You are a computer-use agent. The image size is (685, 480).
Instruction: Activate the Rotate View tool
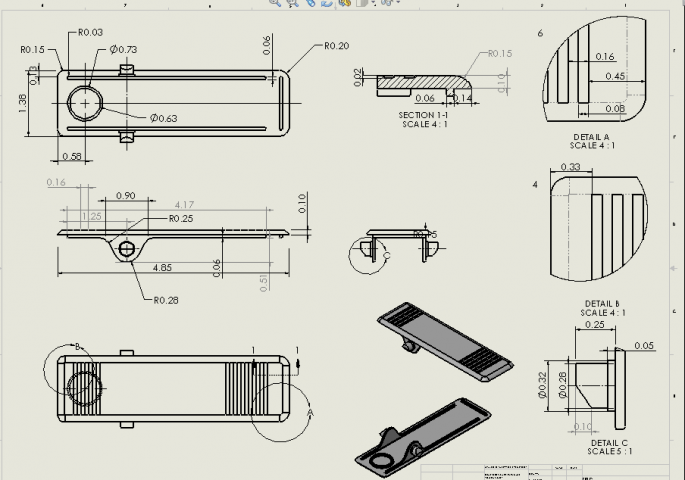click(x=326, y=3)
